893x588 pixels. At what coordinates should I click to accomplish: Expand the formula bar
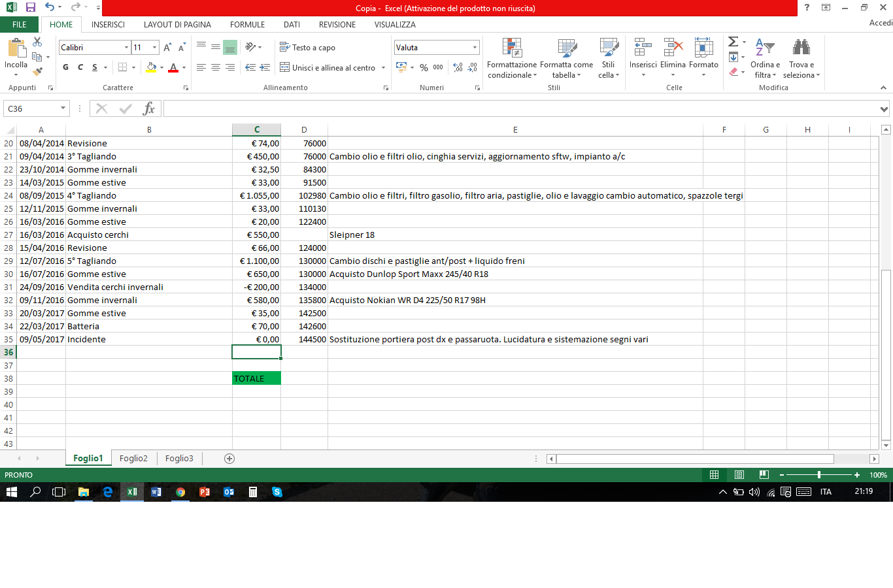[x=884, y=109]
